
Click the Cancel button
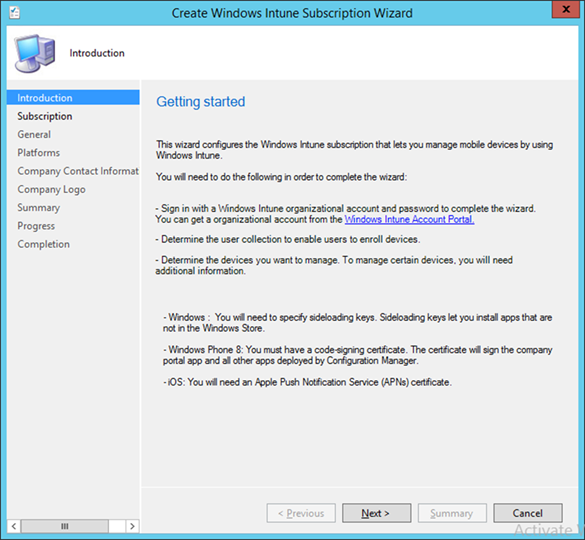[528, 513]
